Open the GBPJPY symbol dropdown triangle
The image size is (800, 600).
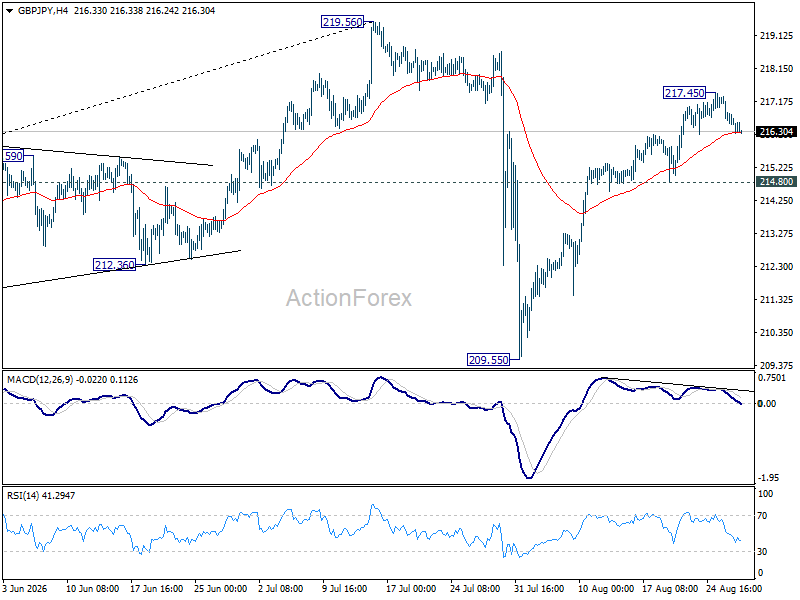(x=10, y=11)
